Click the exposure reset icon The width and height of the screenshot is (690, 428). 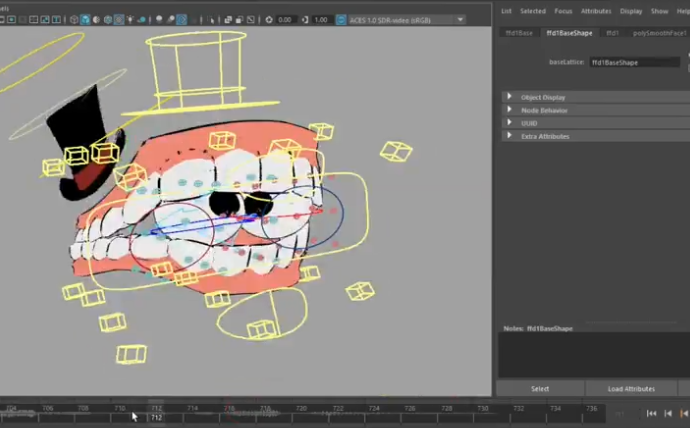click(267, 20)
